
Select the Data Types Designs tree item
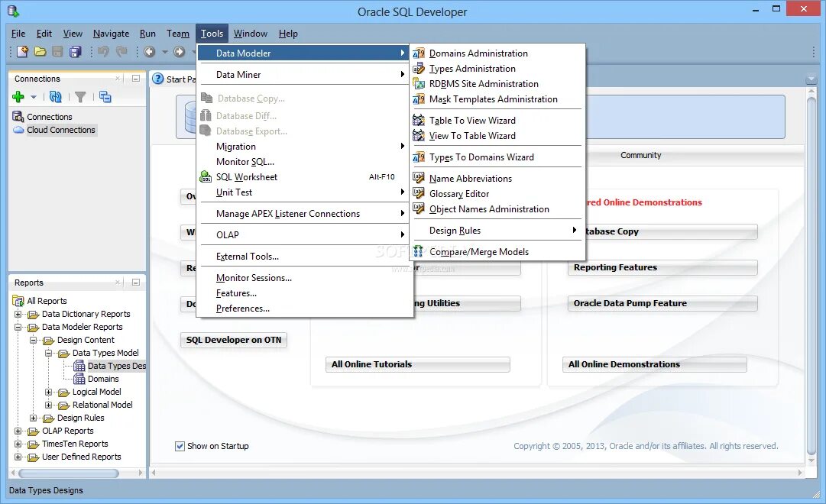[116, 366]
